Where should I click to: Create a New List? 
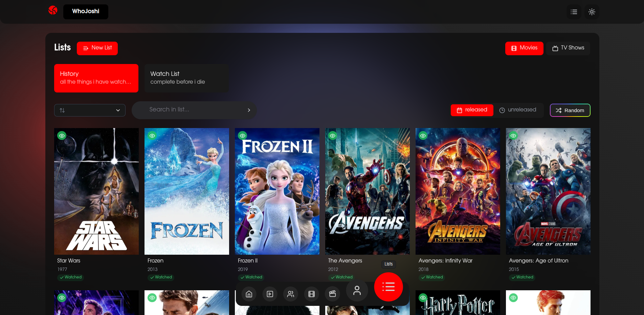[x=97, y=48]
